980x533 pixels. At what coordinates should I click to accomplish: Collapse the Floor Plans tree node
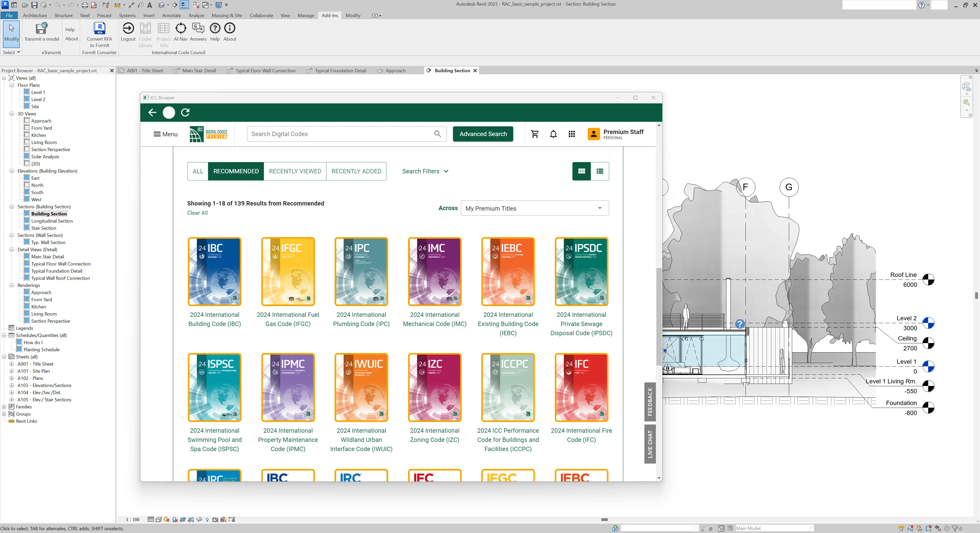pyautogui.click(x=12, y=85)
